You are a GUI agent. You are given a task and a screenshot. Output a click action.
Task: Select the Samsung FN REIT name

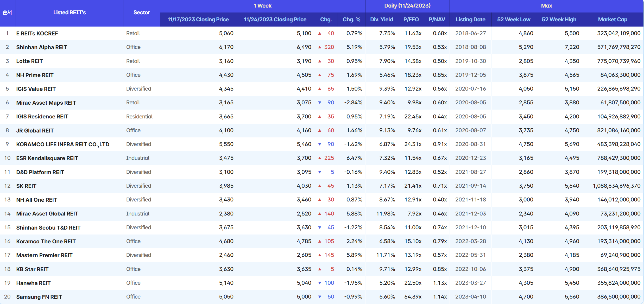click(x=39, y=297)
